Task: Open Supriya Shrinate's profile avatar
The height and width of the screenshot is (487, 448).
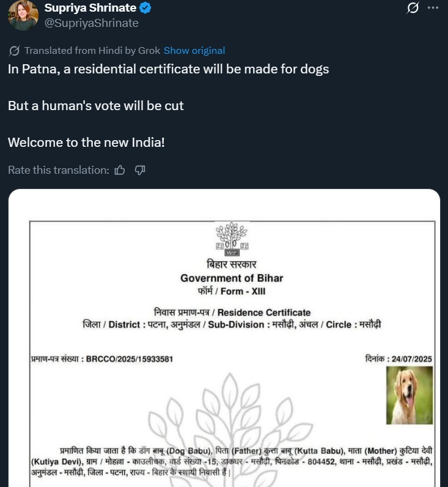Action: click(23, 15)
